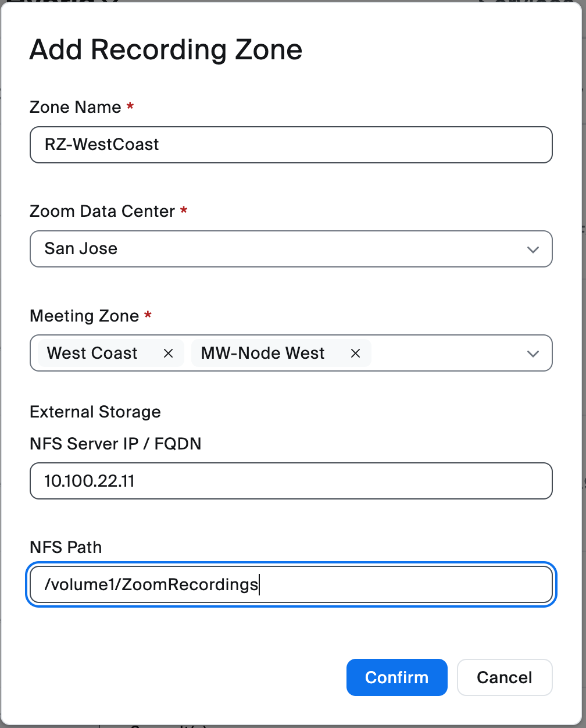Image resolution: width=586 pixels, height=728 pixels.
Task: Click into the NFS Path text box
Action: point(291,584)
